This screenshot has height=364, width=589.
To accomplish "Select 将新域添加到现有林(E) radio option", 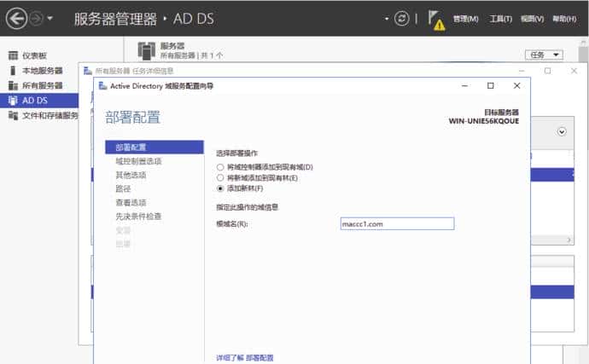I will [x=220, y=177].
